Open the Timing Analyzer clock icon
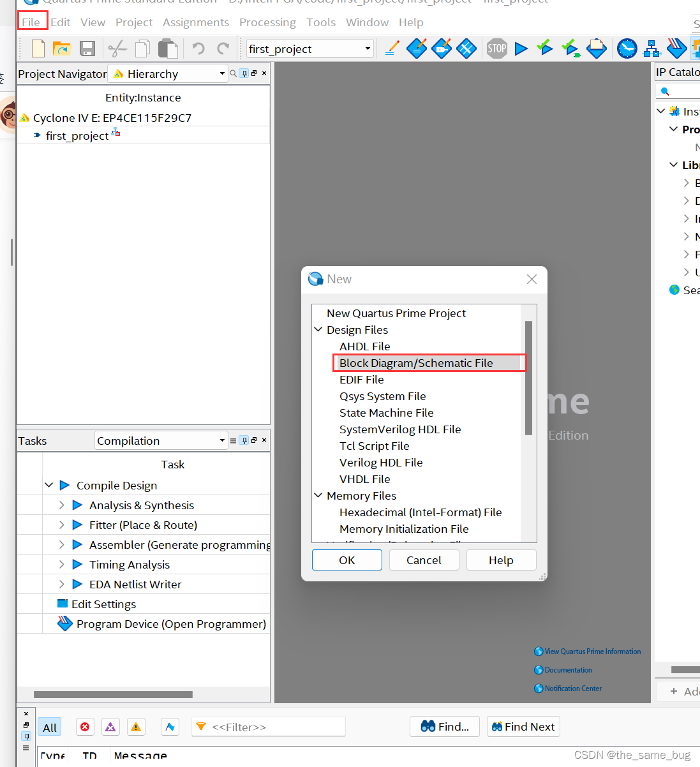700x767 pixels. pos(627,48)
